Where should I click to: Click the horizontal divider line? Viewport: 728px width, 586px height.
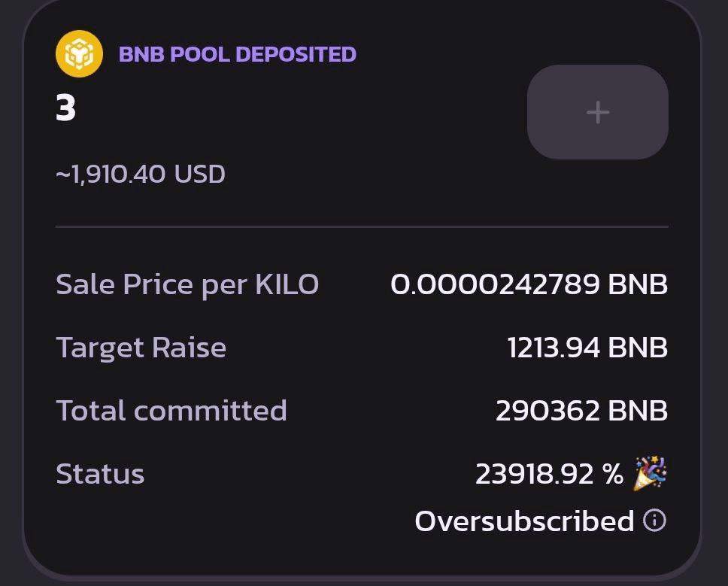(x=362, y=226)
